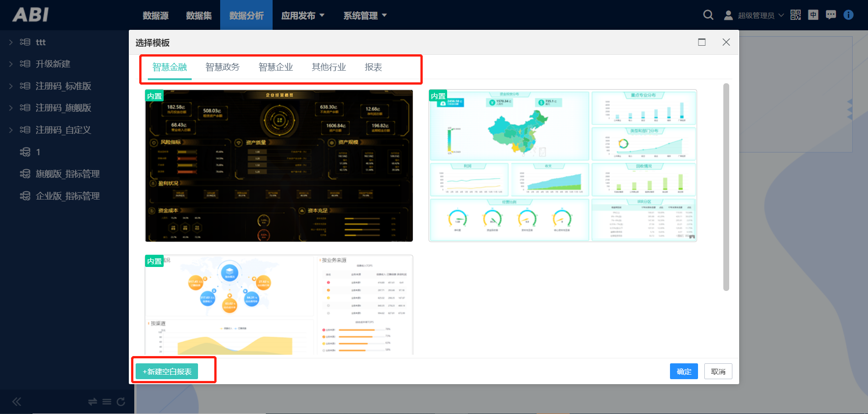Click the blue info icon
This screenshot has width=868, height=414.
pos(848,15)
